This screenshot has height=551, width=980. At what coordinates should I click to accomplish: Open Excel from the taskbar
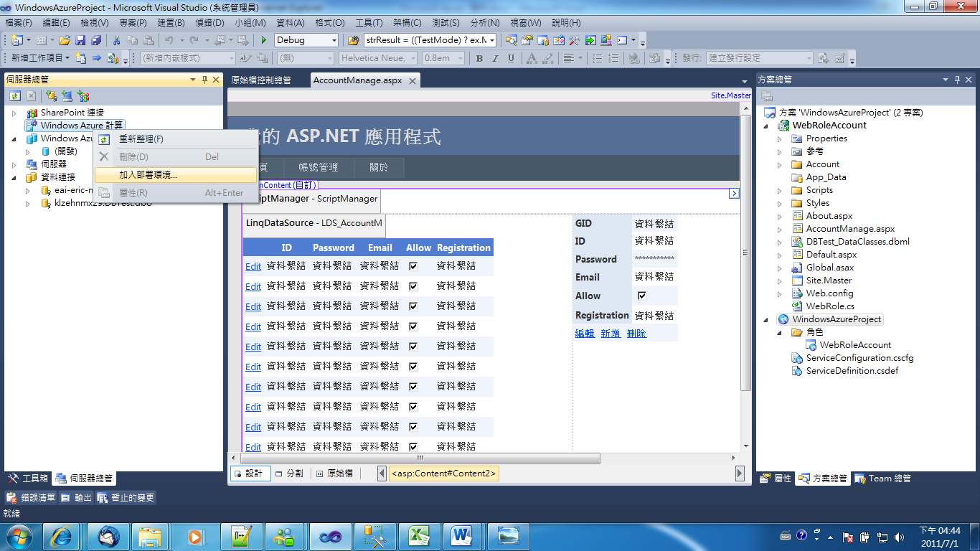click(x=418, y=536)
